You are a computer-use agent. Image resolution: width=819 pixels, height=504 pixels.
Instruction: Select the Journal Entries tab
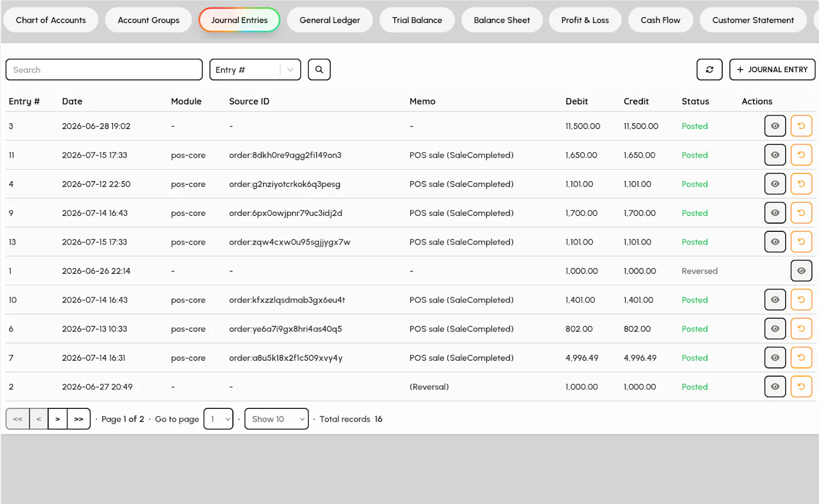pyautogui.click(x=239, y=20)
